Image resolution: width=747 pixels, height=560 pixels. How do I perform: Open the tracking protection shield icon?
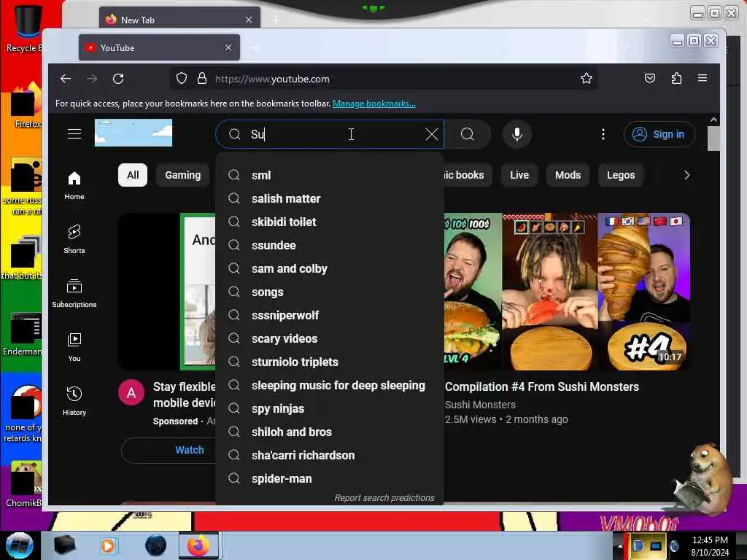click(x=182, y=79)
